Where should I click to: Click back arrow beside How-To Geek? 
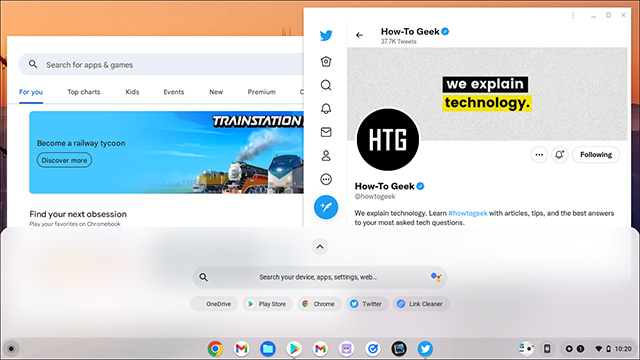tap(359, 36)
